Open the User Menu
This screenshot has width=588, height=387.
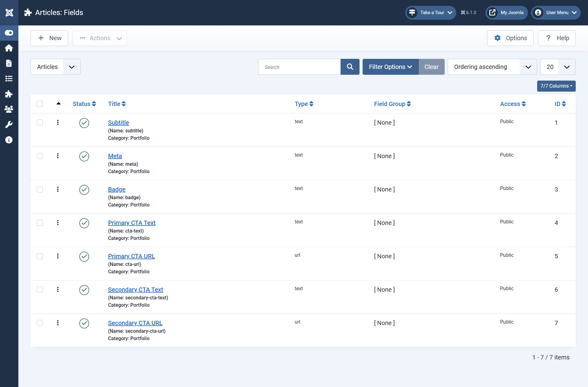pos(556,13)
